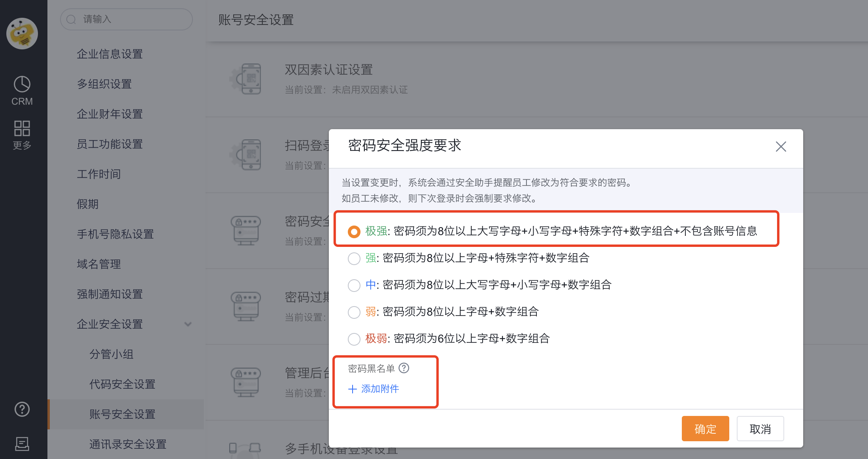Click the 更多 grid icon
This screenshot has height=459, width=868.
(x=22, y=128)
